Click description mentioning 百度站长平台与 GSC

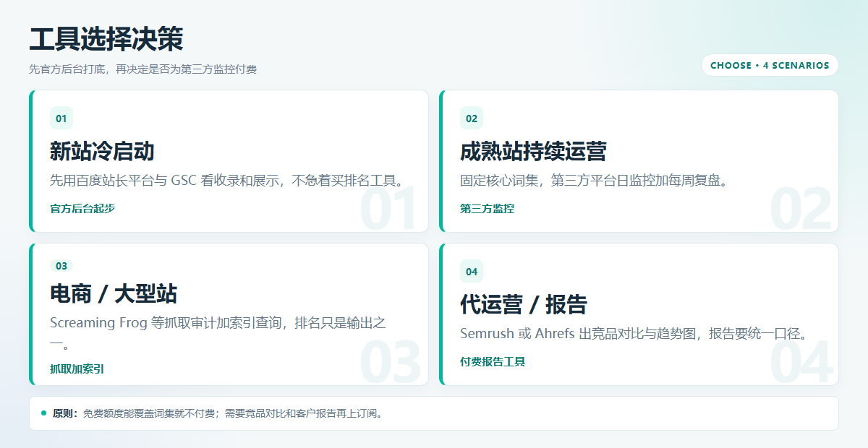click(226, 181)
